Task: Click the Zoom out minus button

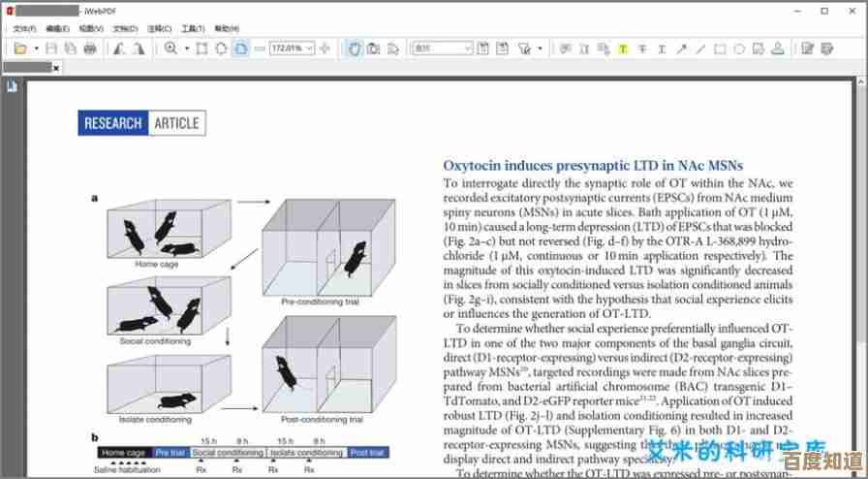Action: pos(260,48)
